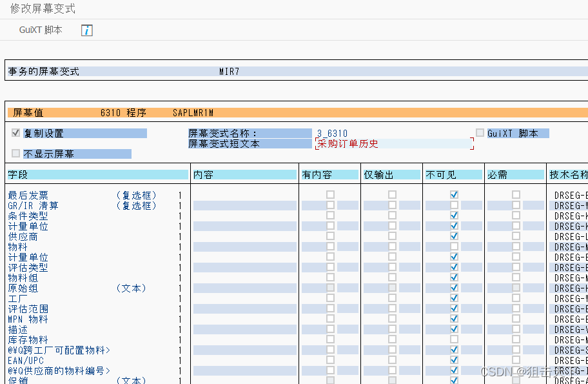This screenshot has width=588, height=384.
Task: Enable the GuiXT 脚本 checkbox near variant name
Action: pyautogui.click(x=480, y=132)
